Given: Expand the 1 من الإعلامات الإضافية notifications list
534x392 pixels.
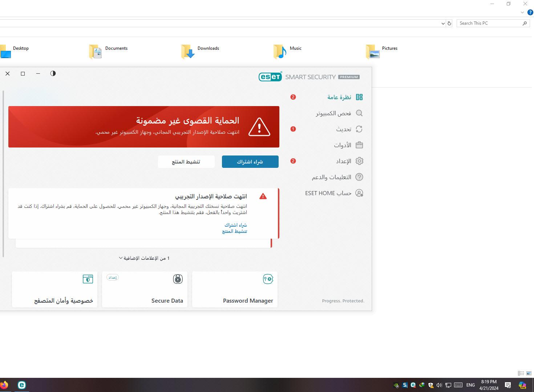Looking at the screenshot, I should coord(144,258).
